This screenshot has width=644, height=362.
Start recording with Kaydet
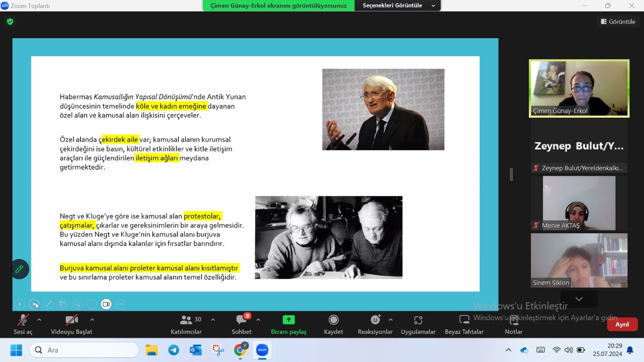334,324
